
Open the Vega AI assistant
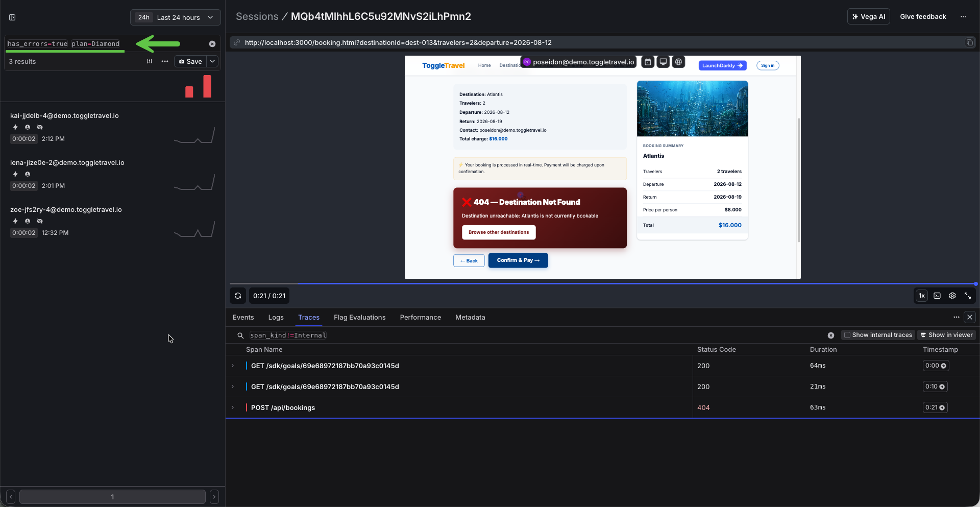pos(869,17)
